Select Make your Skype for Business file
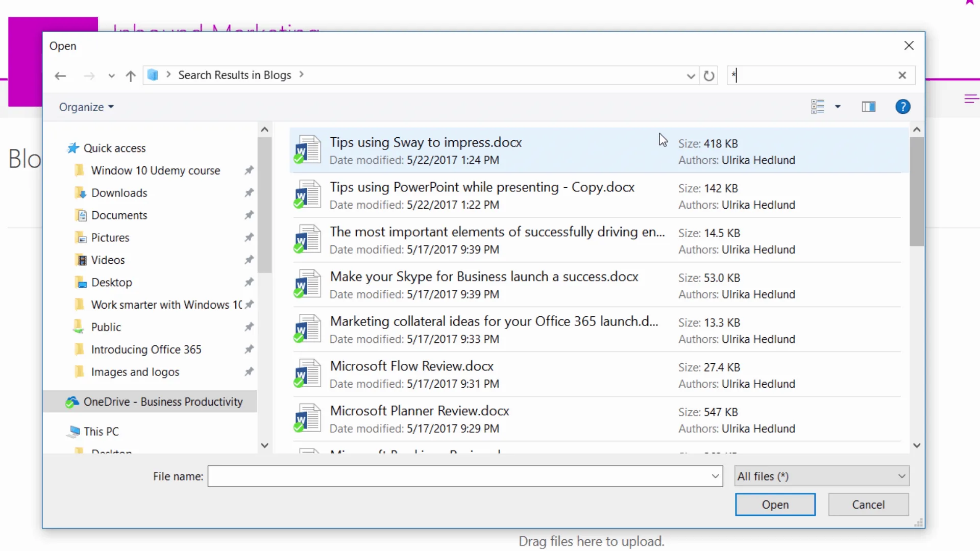Screen dimensions: 980x551 click(x=599, y=285)
